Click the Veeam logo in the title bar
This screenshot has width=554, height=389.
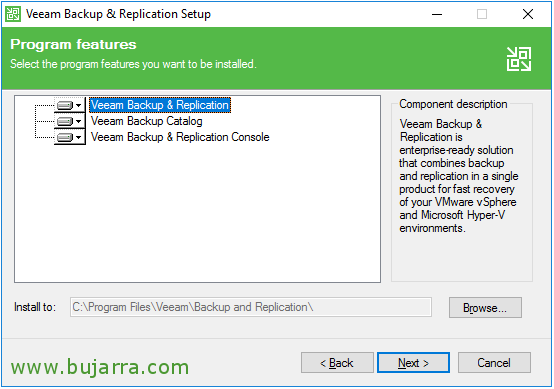[x=13, y=14]
